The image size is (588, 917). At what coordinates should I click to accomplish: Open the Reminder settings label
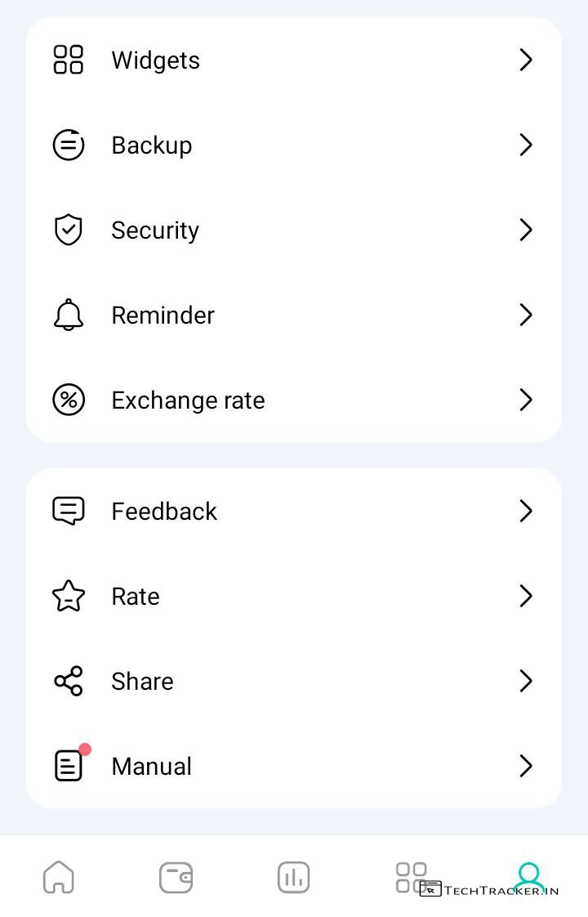pos(163,315)
